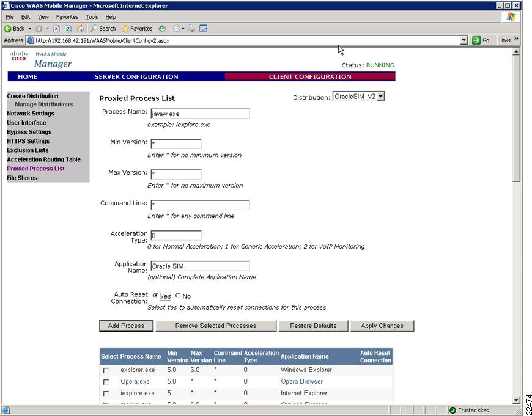The image size is (532, 416).
Task: Switch to SERVER CONFIGURATION tab
Action: (x=136, y=76)
